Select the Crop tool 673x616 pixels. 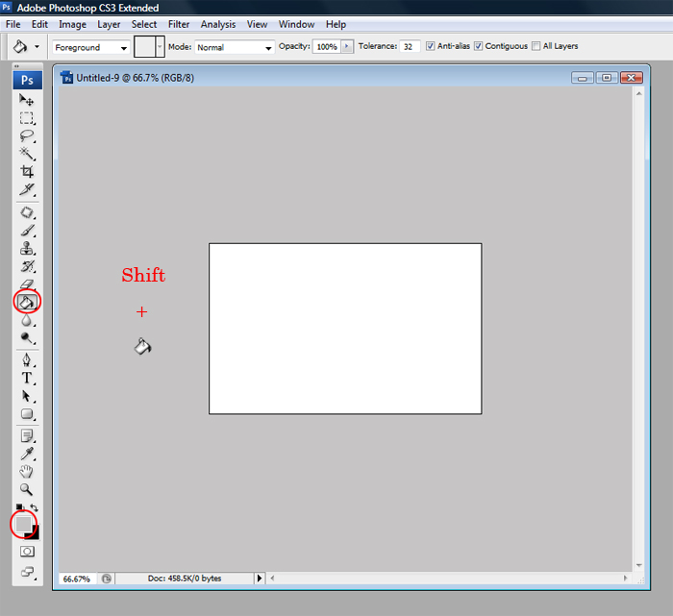27,172
